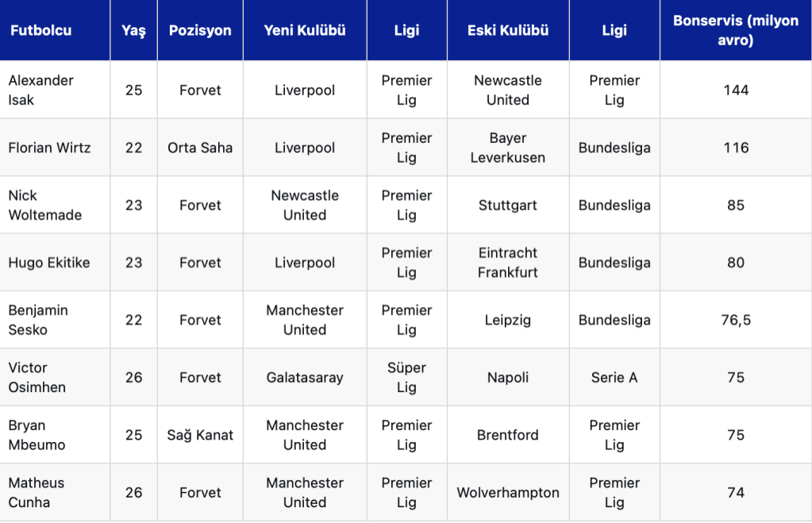
Task: Click the Florian Wirtz player cell
Action: (49, 148)
